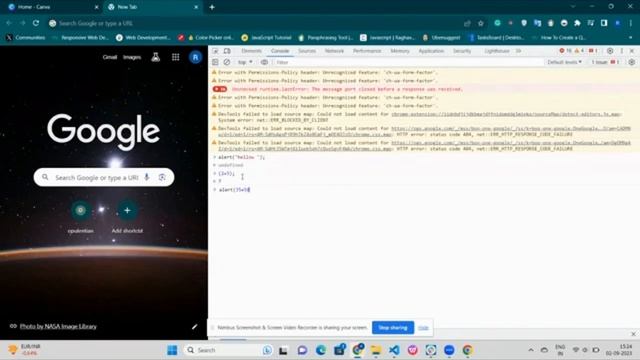Close the New Tab browser tab
This screenshot has height=360, width=640.
pos(196,7)
